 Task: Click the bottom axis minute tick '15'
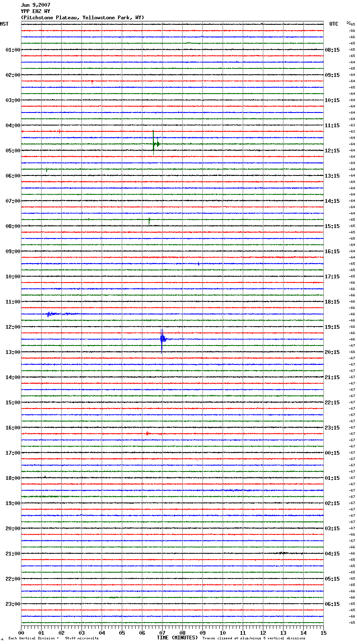pos(323,633)
